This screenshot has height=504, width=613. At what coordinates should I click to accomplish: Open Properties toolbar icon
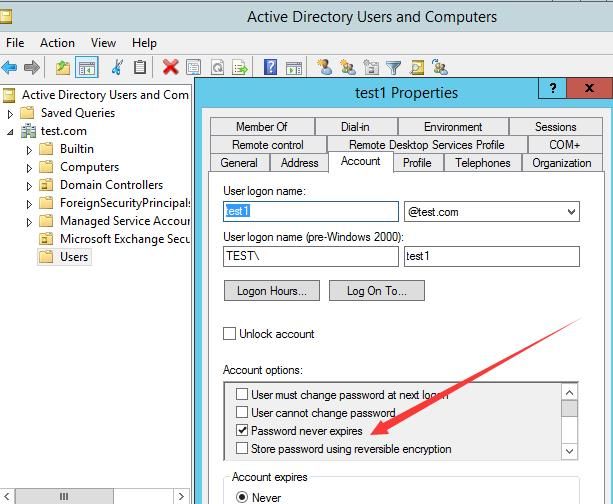click(x=194, y=67)
